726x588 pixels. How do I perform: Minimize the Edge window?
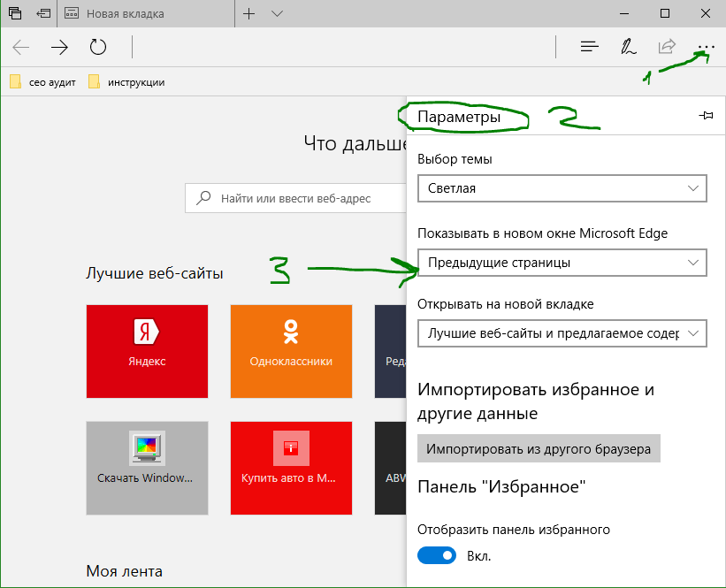624,14
